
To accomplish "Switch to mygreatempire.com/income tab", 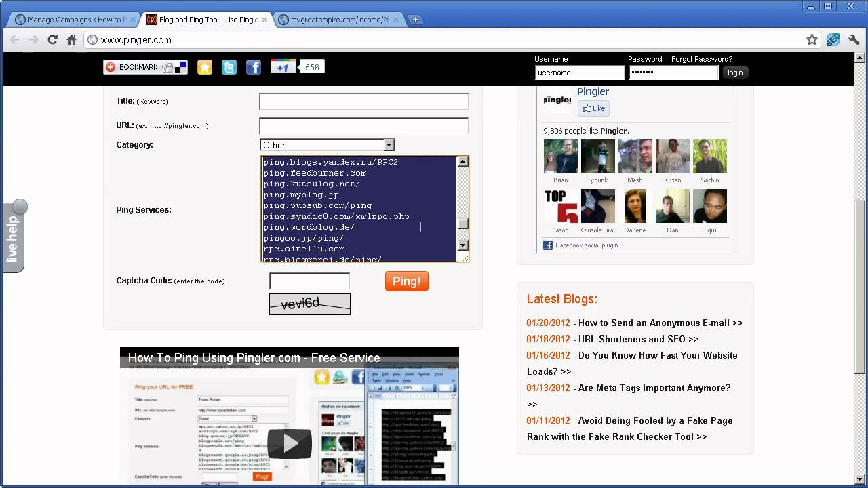I will click(x=338, y=20).
